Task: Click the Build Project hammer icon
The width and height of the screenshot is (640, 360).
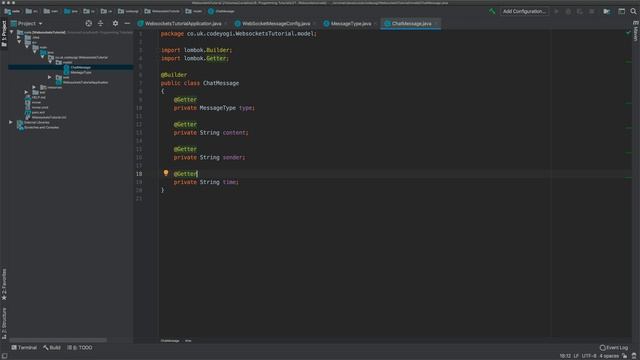Action: 492,11
